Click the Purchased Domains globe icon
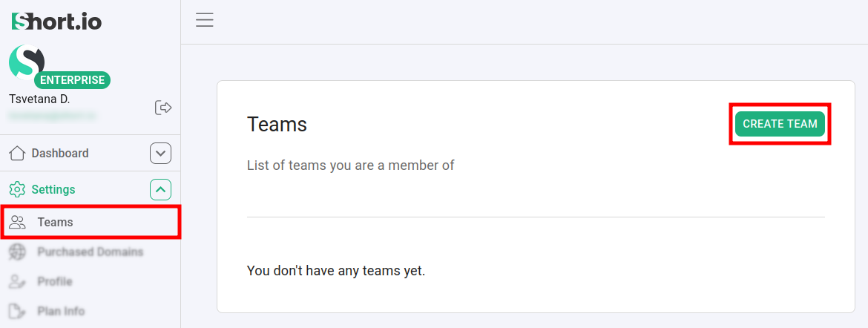 [17, 252]
